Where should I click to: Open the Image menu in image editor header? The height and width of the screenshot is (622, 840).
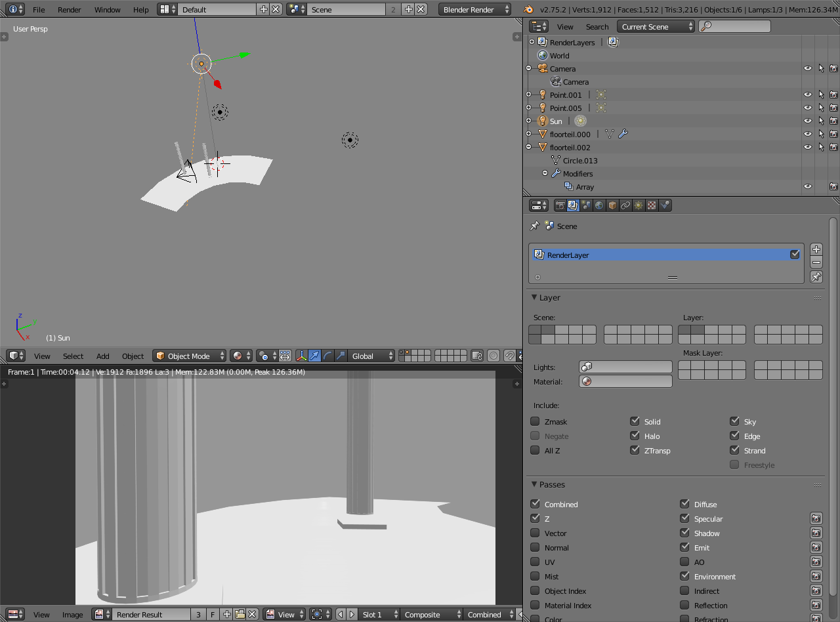click(x=73, y=615)
